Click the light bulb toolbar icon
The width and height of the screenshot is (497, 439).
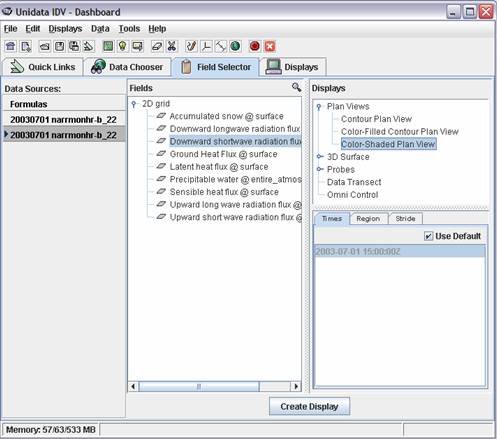(123, 46)
